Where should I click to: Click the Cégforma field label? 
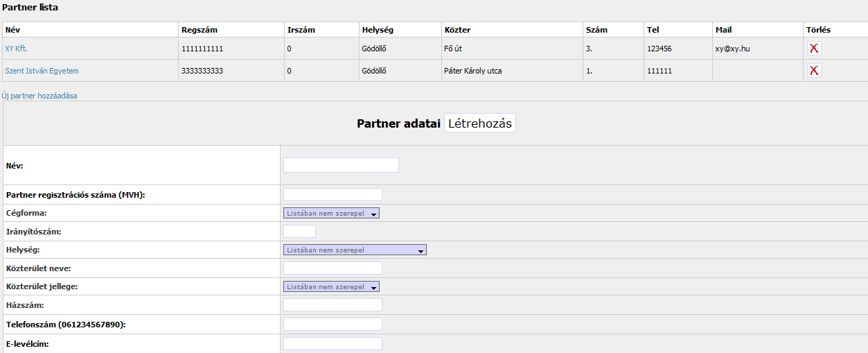tap(26, 213)
